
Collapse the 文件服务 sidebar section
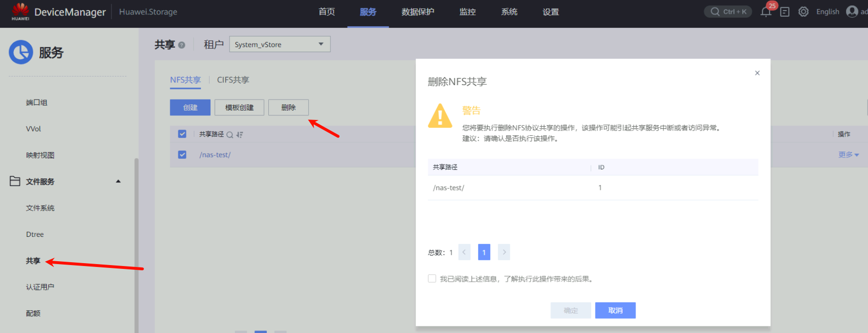tap(118, 181)
